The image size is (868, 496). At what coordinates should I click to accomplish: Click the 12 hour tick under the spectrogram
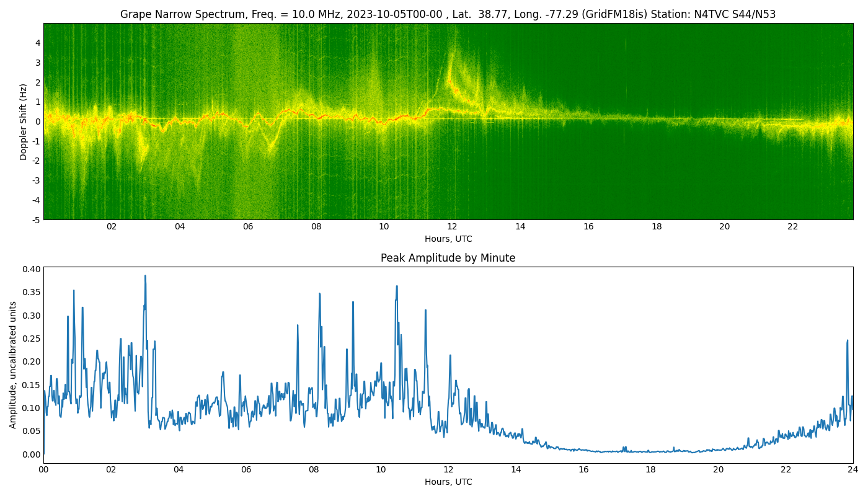(452, 227)
